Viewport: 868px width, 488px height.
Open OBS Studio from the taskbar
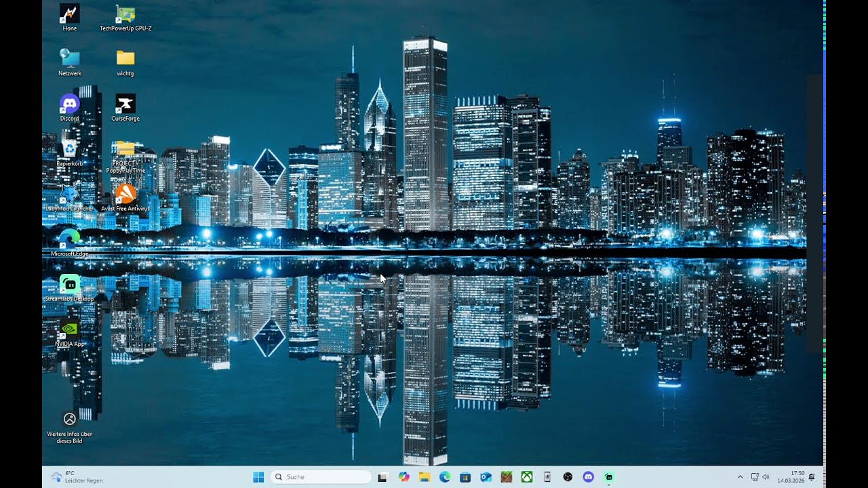pyautogui.click(x=568, y=477)
